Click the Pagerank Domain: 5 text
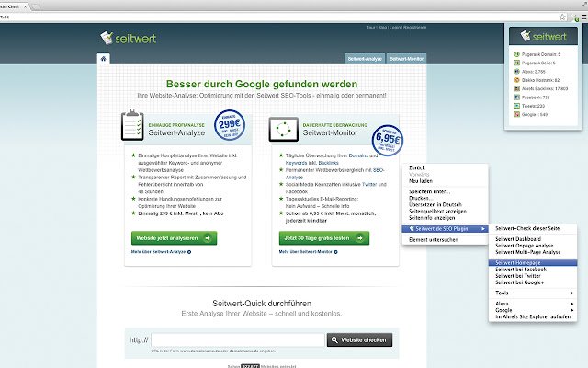The height and width of the screenshot is (368, 588). pos(541,54)
